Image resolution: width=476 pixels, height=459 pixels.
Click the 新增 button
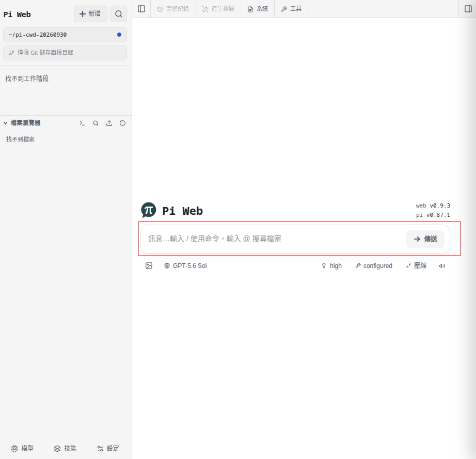[x=90, y=14]
